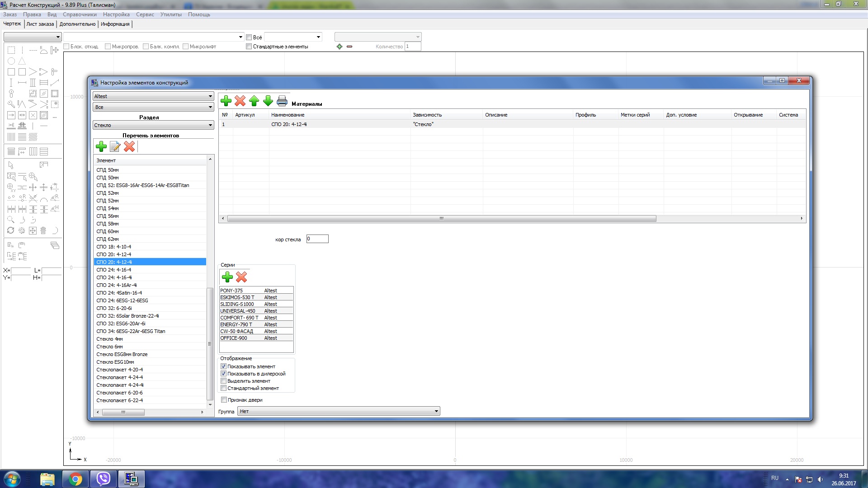
Task: Remove series with red X in Серии
Action: [241, 277]
